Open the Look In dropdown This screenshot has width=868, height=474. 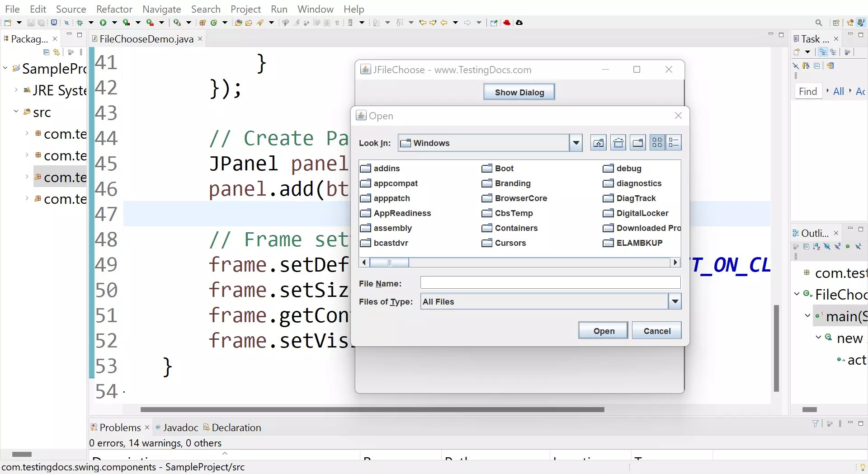tap(576, 142)
